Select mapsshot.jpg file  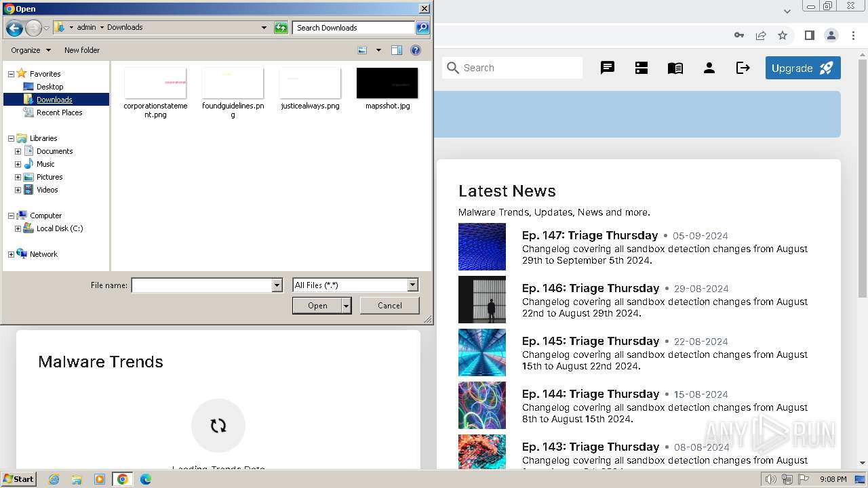coord(387,89)
